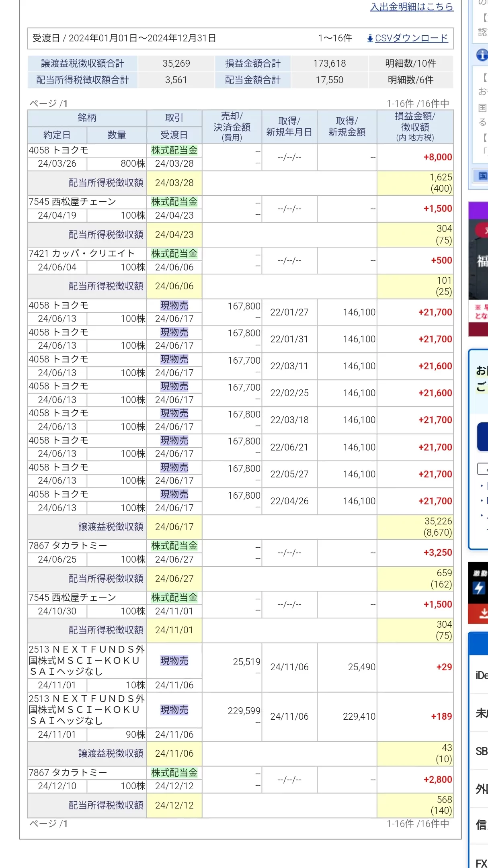Click the dark blue button in sidebar panel
Viewport: 488px width, 868px height.
[x=482, y=437]
